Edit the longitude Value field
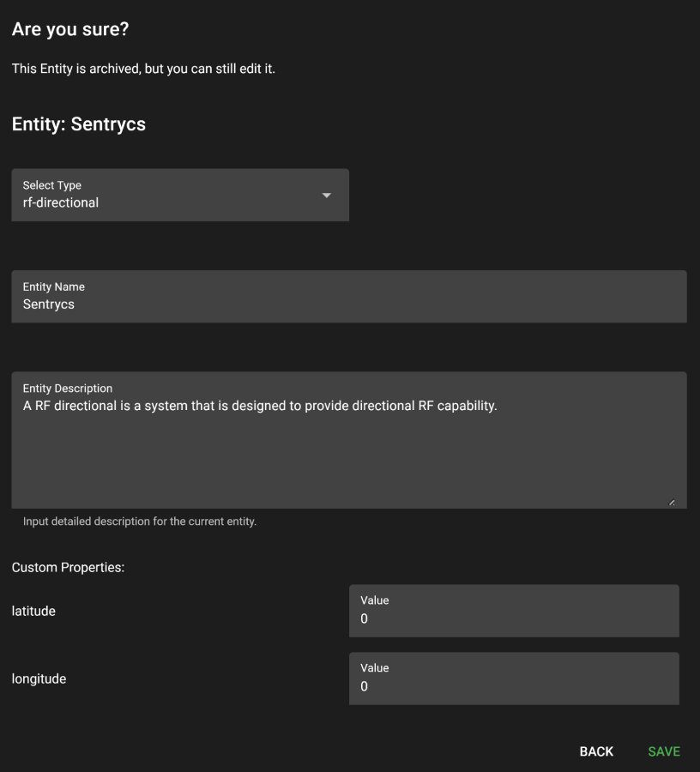Image resolution: width=700 pixels, height=772 pixels. [514, 679]
